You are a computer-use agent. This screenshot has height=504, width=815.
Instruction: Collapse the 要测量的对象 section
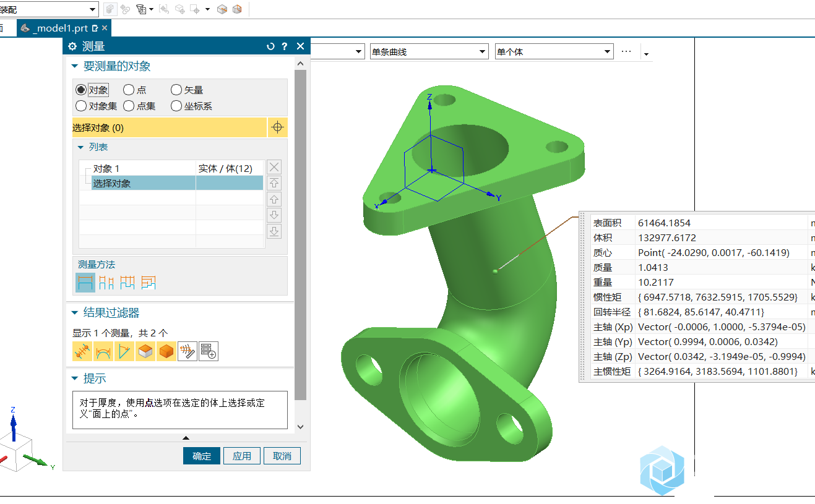pyautogui.click(x=75, y=66)
